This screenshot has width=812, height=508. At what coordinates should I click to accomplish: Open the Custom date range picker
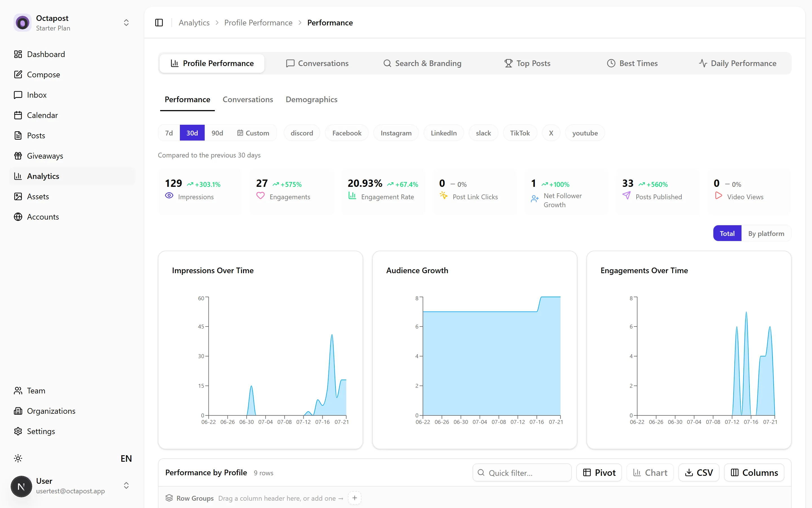[253, 133]
